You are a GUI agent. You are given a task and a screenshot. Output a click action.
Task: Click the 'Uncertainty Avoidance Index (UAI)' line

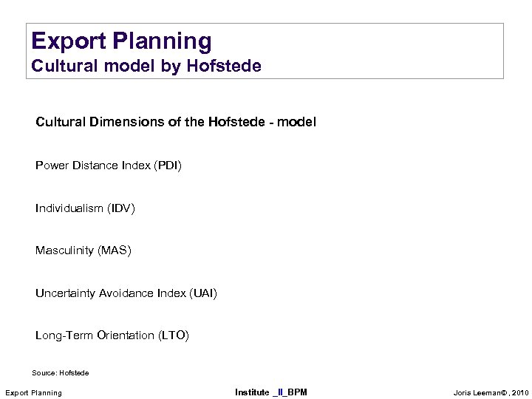(126, 293)
